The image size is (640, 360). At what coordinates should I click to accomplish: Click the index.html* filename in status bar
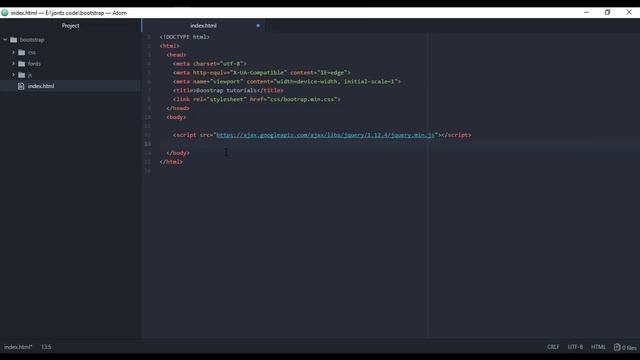[18, 347]
